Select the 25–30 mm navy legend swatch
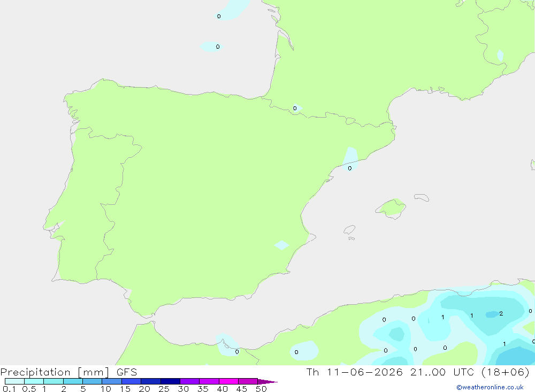Image resolution: width=535 pixels, height=392 pixels. [x=170, y=381]
